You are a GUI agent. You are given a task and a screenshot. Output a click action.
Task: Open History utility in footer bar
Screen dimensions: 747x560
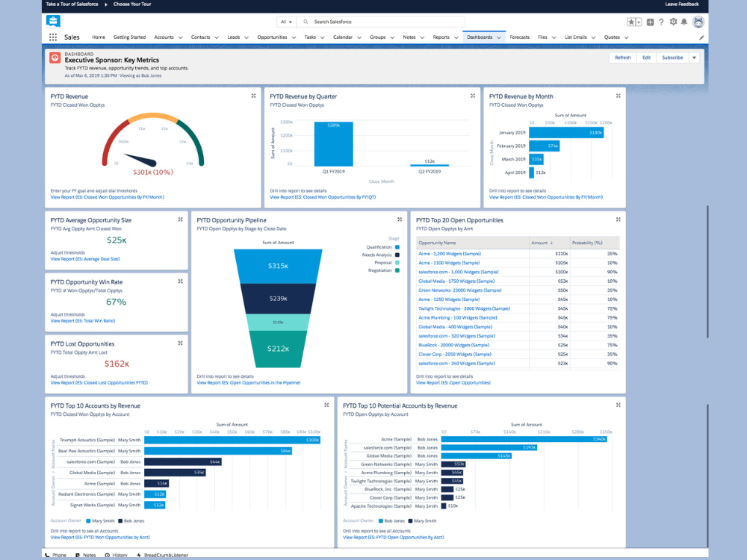point(117,556)
